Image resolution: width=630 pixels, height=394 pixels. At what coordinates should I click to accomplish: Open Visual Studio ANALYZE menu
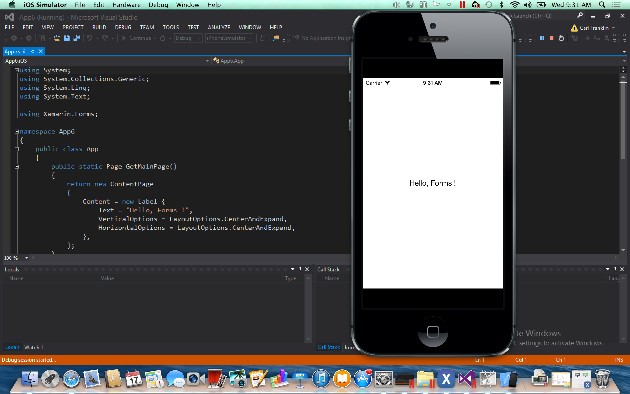tap(219, 27)
